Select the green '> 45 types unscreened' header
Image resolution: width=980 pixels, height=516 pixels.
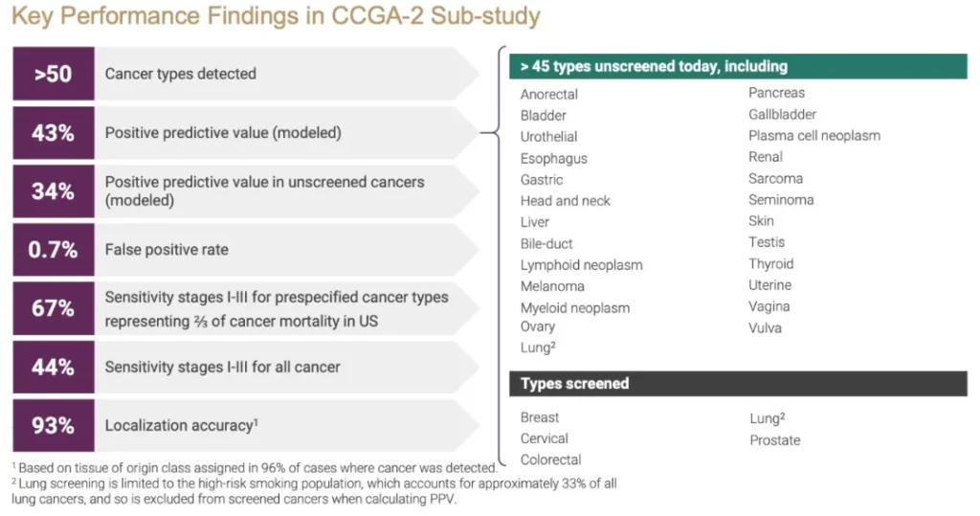(738, 66)
